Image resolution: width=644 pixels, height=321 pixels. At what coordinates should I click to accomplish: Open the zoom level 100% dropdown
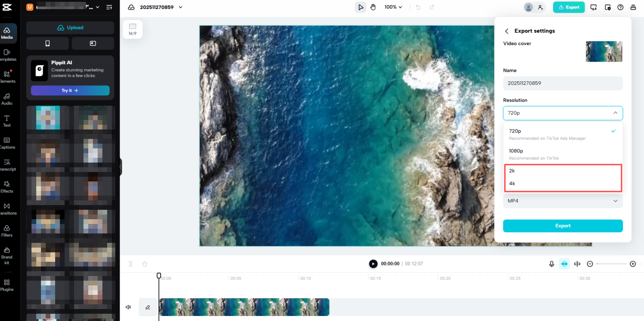393,7
